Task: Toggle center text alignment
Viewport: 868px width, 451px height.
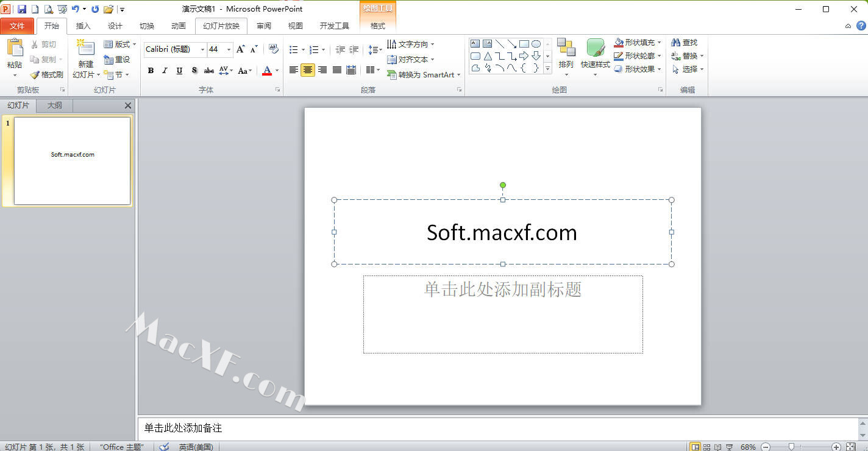Action: point(308,70)
